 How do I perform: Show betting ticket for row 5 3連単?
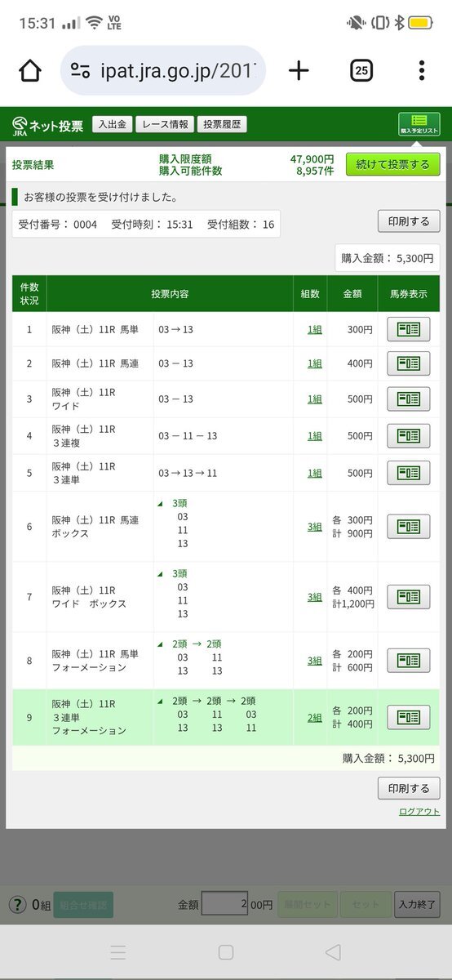(x=408, y=472)
